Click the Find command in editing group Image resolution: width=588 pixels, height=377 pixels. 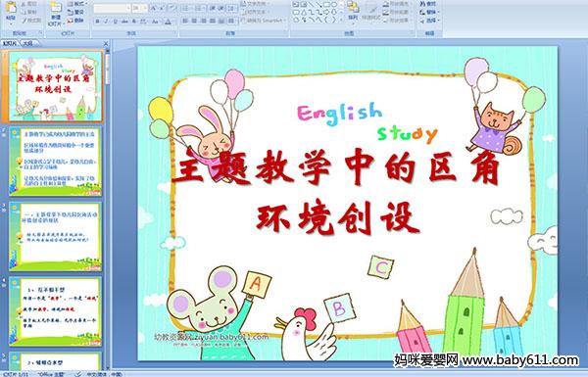tap(428, 4)
